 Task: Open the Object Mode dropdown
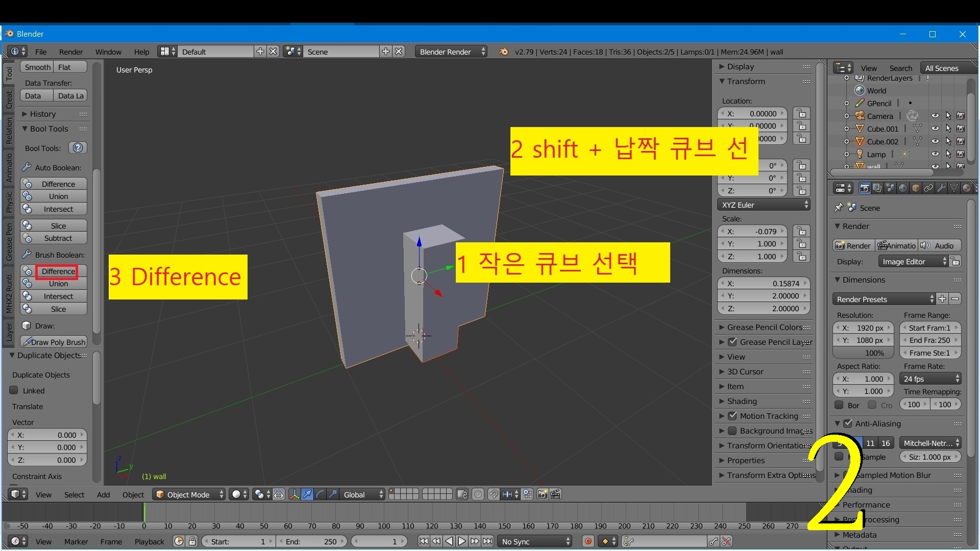click(189, 494)
